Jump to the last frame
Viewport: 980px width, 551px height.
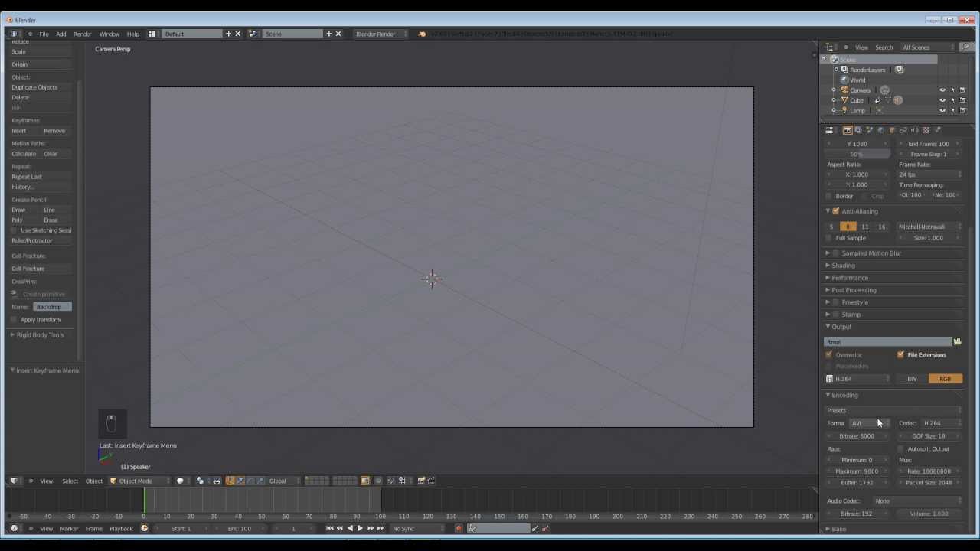click(x=381, y=528)
